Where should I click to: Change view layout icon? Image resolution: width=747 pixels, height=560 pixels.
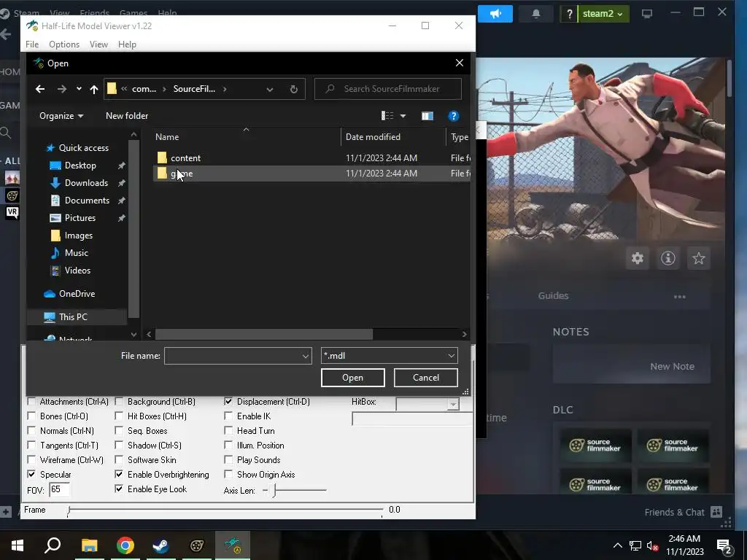[x=387, y=116]
